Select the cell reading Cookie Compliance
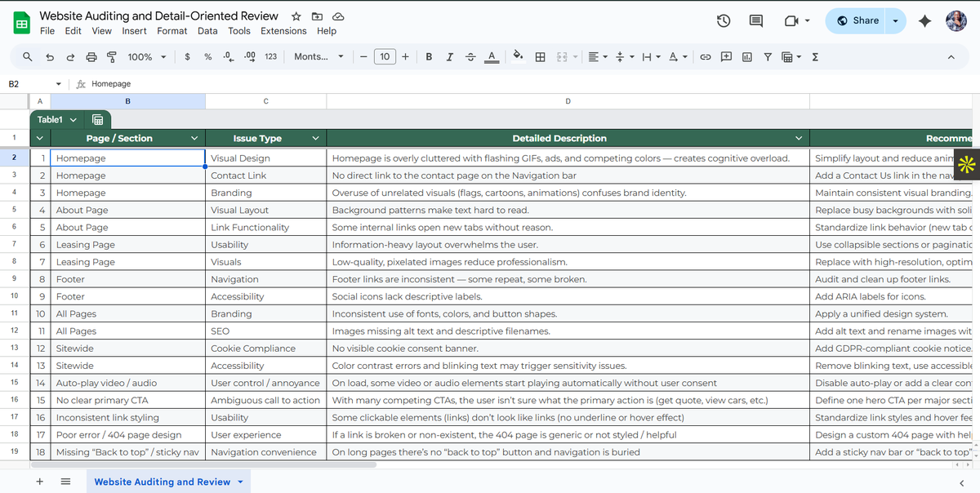 pyautogui.click(x=265, y=349)
